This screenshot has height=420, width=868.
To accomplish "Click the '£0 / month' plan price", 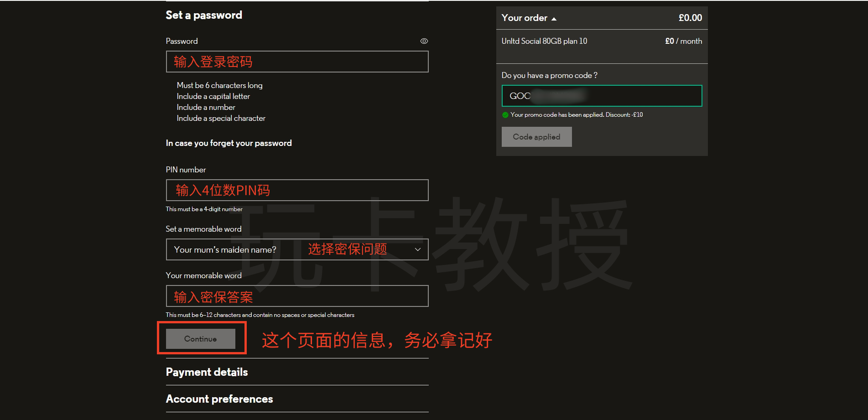I will [683, 41].
